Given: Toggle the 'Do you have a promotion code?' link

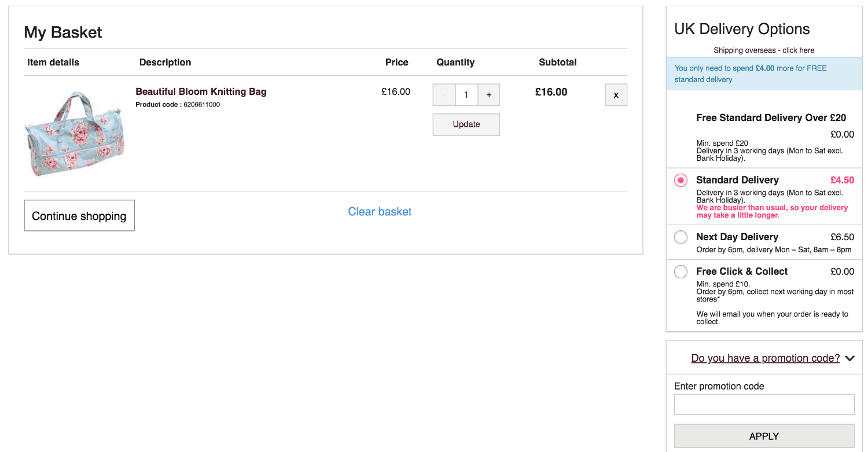Looking at the screenshot, I should (x=766, y=358).
